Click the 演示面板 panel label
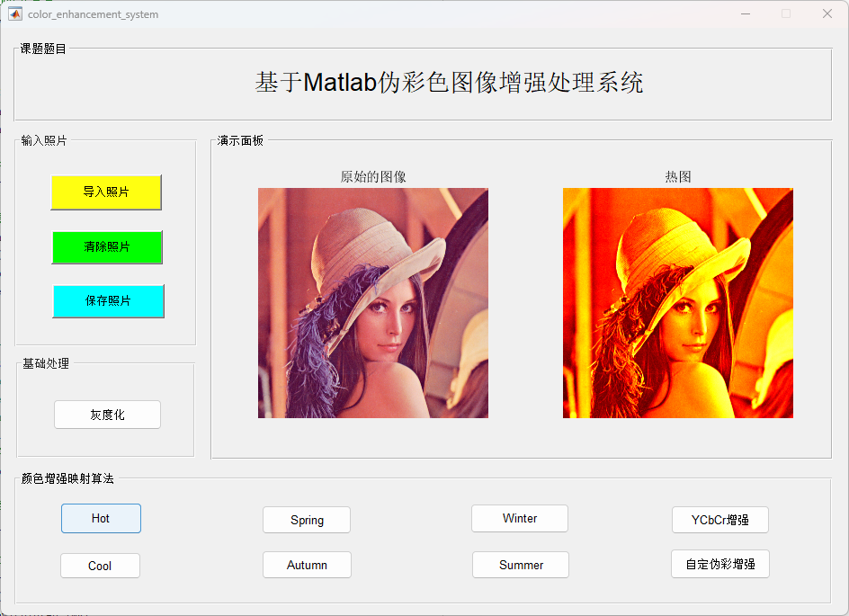 click(240, 141)
